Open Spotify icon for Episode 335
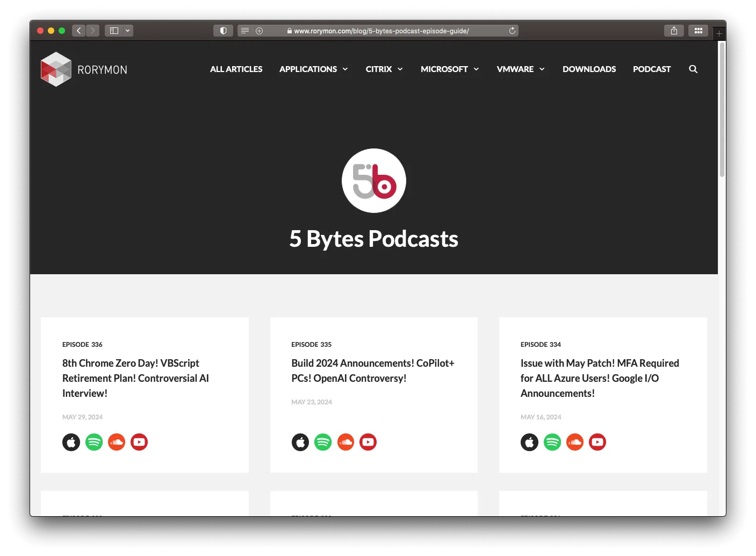The height and width of the screenshot is (556, 756). 323,442
